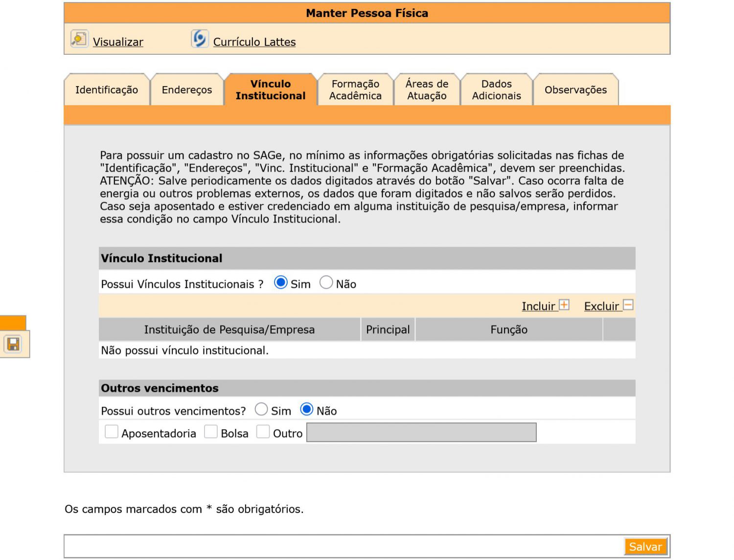Click the plus icon beside Incluir
Image resolution: width=734 pixels, height=560 pixels.
(564, 305)
